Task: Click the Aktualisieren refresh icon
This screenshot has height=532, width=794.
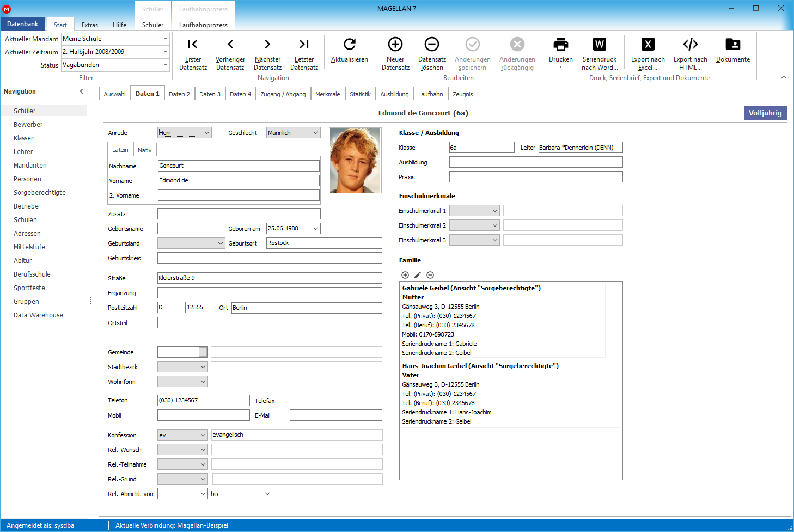Action: [350, 44]
